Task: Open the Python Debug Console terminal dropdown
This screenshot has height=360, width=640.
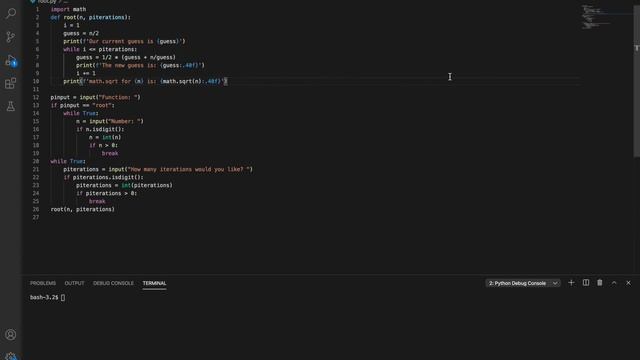Action: [x=523, y=283]
